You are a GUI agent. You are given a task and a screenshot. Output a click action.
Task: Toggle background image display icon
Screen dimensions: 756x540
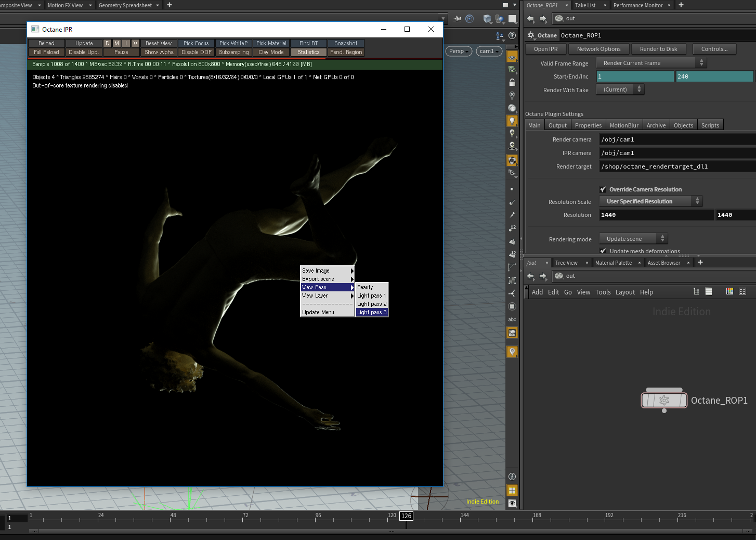(512, 333)
